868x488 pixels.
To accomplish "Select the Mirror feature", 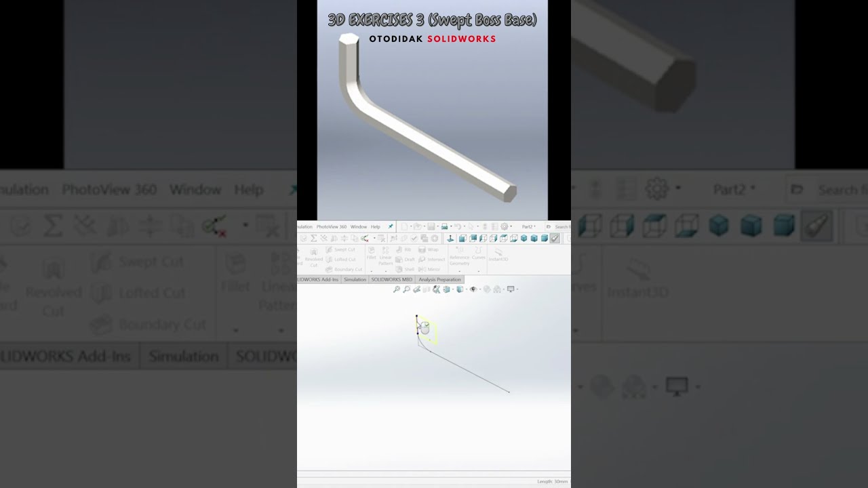I will [x=429, y=269].
